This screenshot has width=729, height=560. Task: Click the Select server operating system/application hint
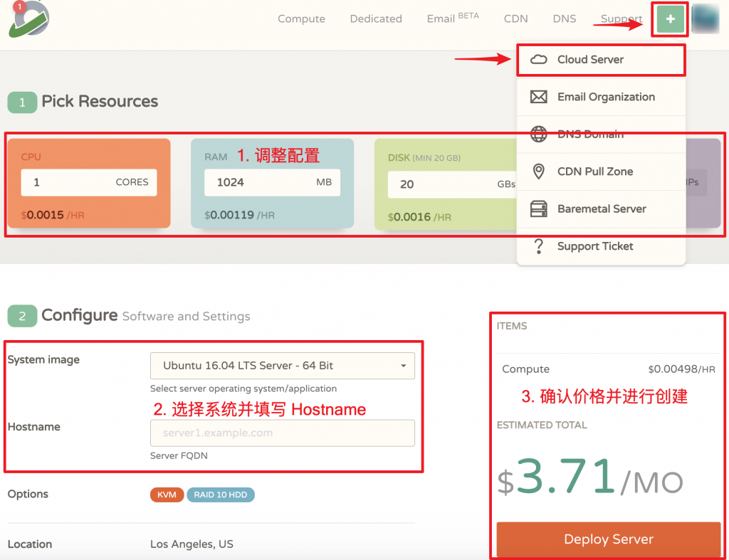243,389
